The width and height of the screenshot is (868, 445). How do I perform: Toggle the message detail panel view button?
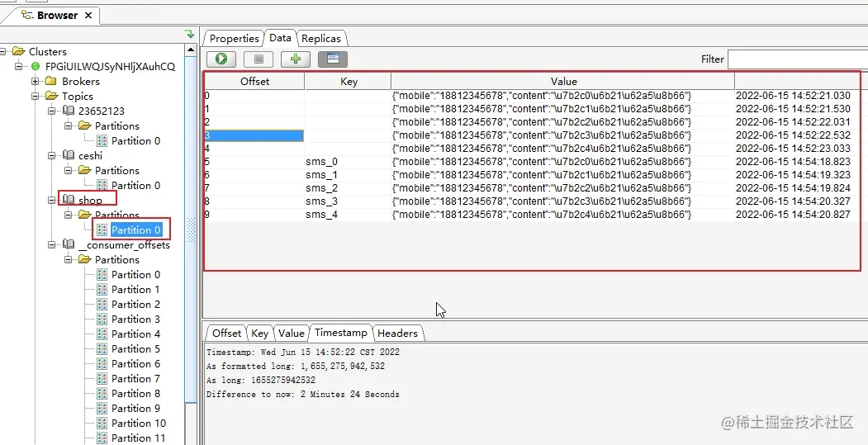pos(333,59)
